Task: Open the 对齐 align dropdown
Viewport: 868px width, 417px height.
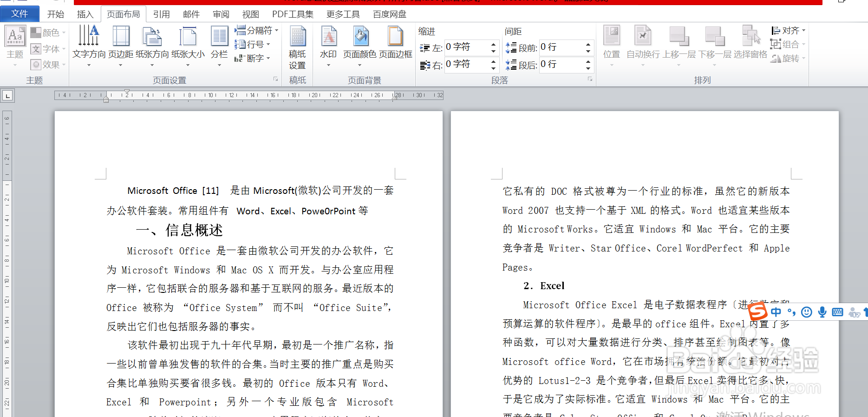Action: [788, 31]
